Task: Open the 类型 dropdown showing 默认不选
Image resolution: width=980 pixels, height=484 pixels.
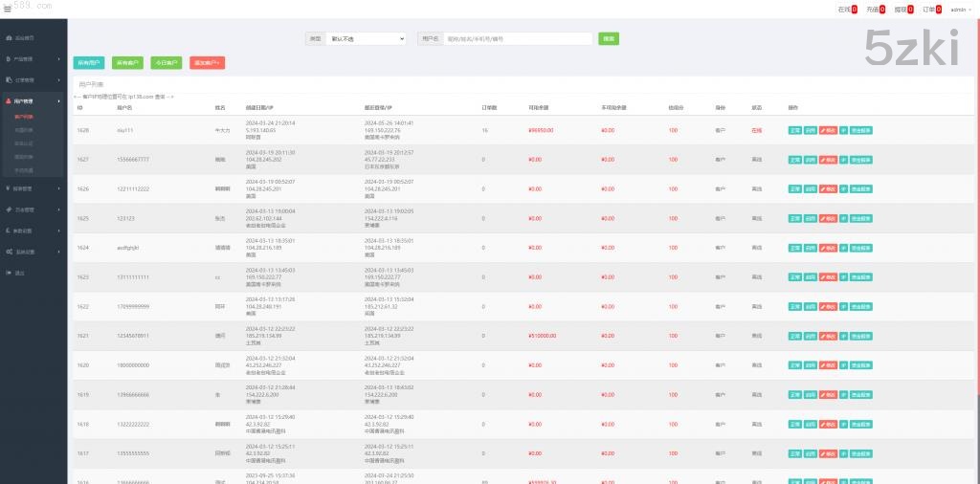Action: [365, 39]
